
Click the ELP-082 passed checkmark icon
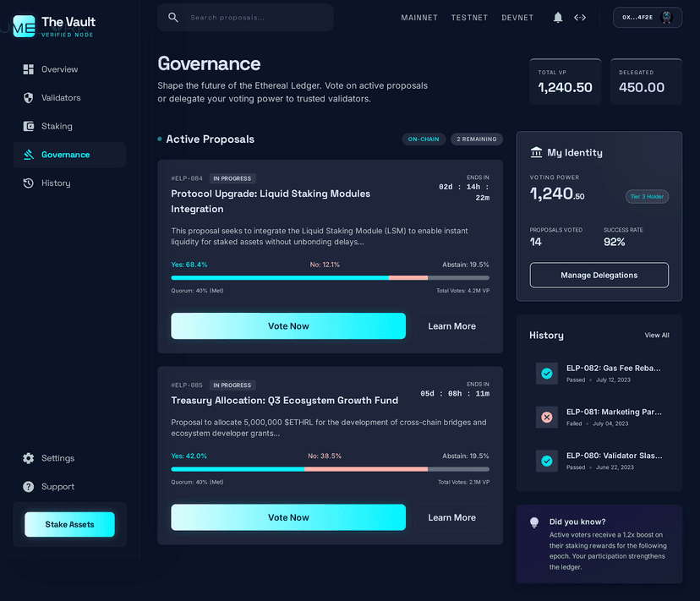(x=546, y=374)
